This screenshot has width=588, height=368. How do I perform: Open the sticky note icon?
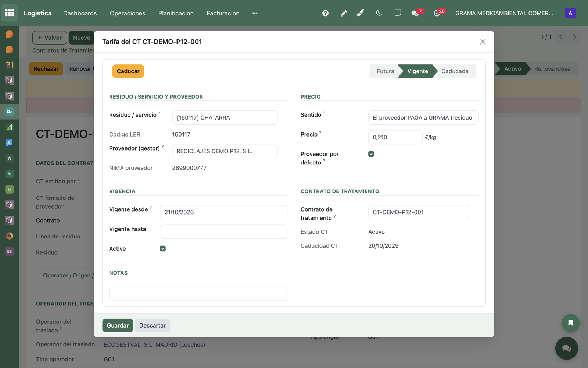click(x=398, y=13)
